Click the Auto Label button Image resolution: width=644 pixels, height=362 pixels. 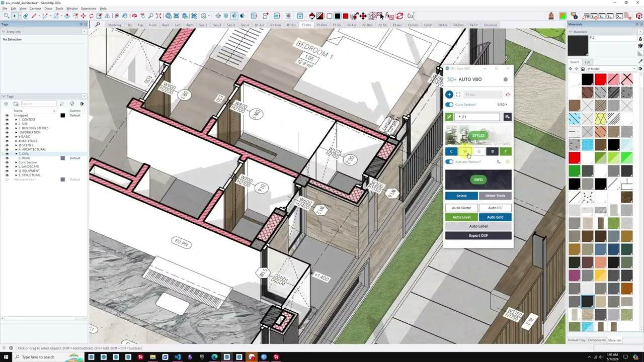pyautogui.click(x=478, y=226)
